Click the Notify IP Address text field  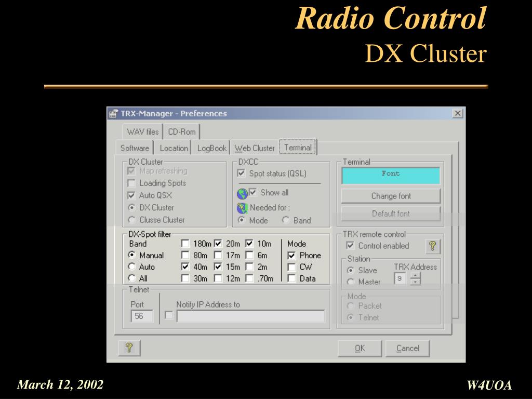click(251, 316)
